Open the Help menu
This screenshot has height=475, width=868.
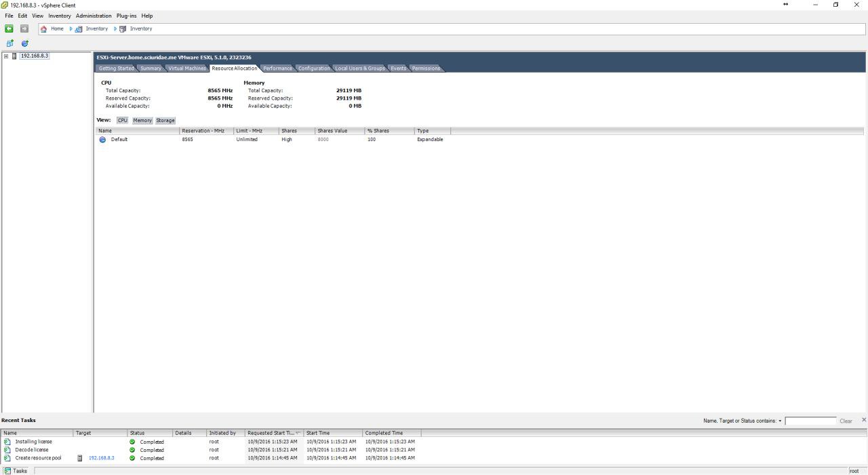pos(147,16)
